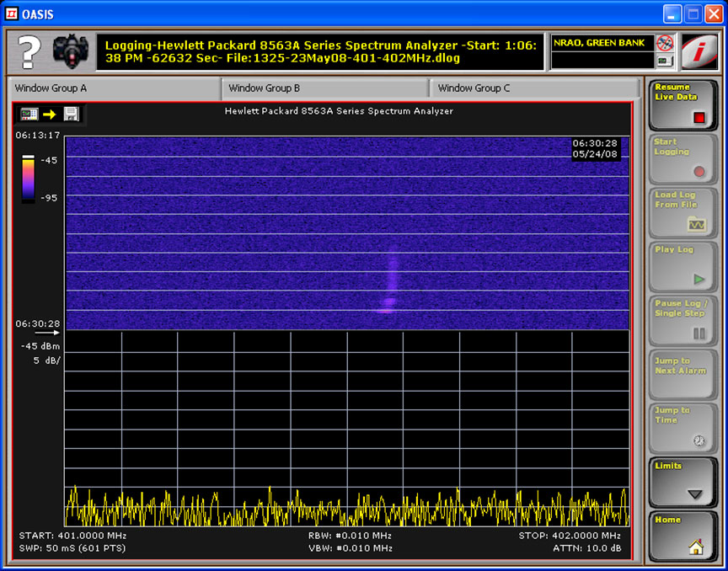Click the OASIS application icon in title bar

point(11,14)
